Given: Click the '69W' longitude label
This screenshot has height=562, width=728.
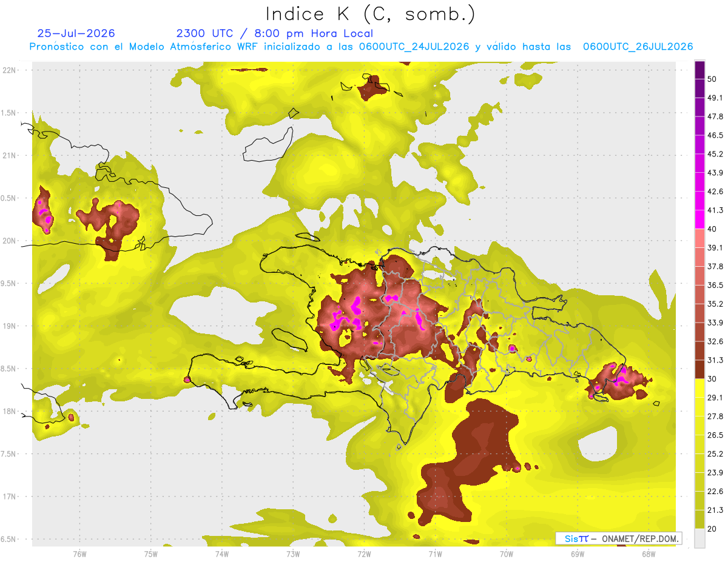Looking at the screenshot, I should click(578, 554).
